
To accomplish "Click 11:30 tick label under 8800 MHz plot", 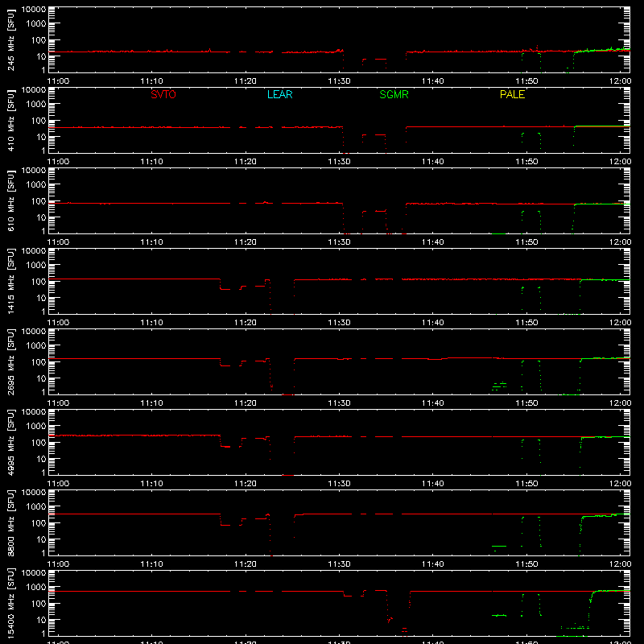I will click(339, 564).
